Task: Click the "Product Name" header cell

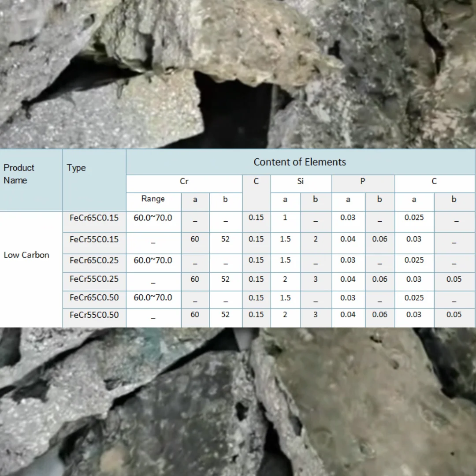Action: click(19, 174)
